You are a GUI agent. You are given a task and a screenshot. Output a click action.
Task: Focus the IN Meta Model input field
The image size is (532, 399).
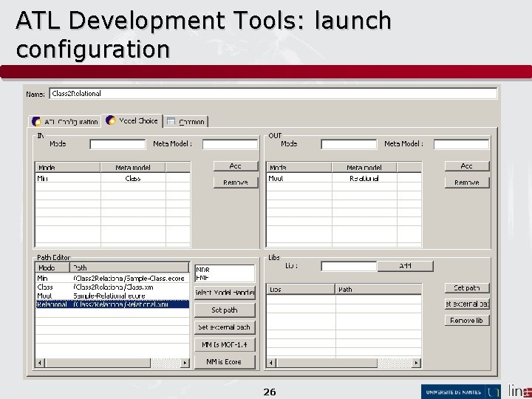click(x=230, y=144)
